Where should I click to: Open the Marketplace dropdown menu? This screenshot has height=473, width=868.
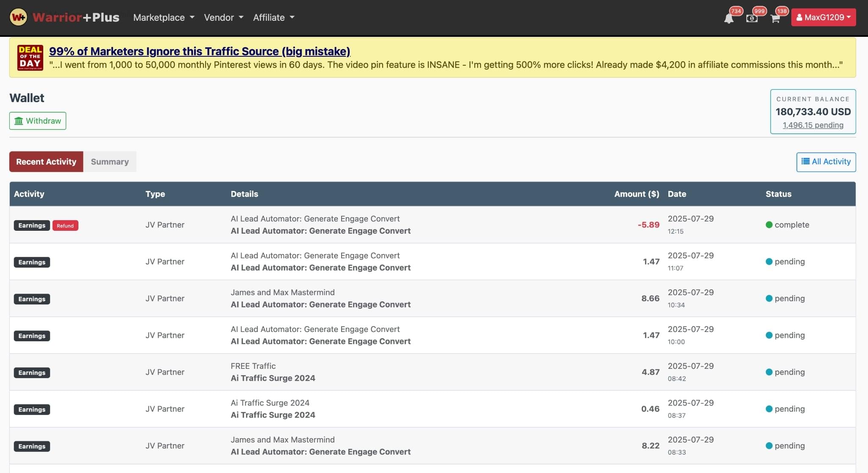(164, 17)
